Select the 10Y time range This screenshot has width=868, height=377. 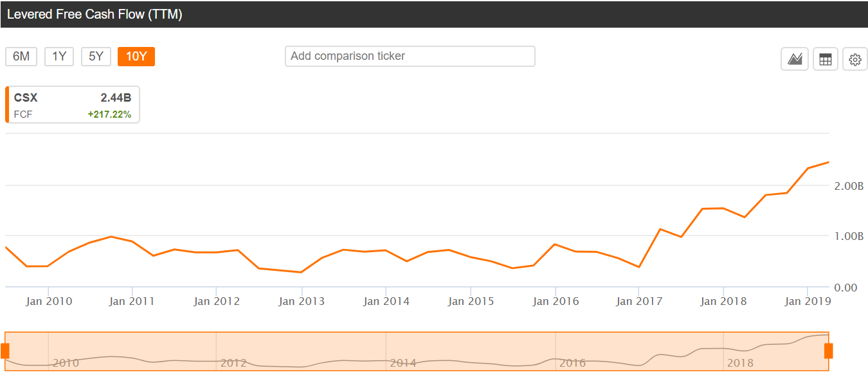[136, 57]
